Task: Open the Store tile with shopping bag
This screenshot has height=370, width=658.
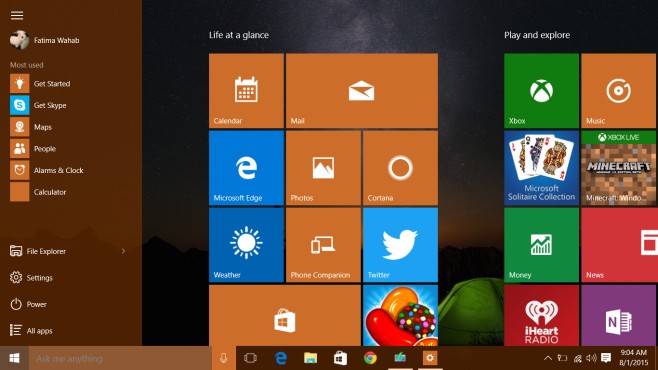Action: click(x=285, y=315)
